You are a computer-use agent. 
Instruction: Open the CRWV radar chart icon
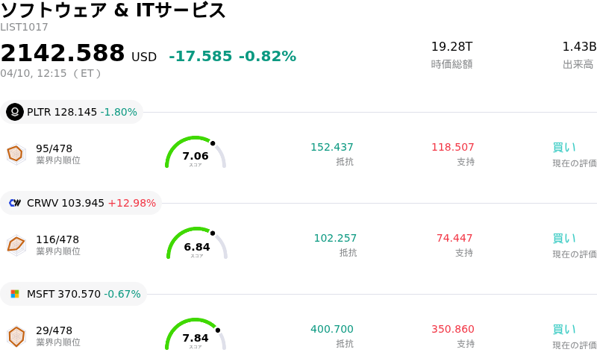16,245
